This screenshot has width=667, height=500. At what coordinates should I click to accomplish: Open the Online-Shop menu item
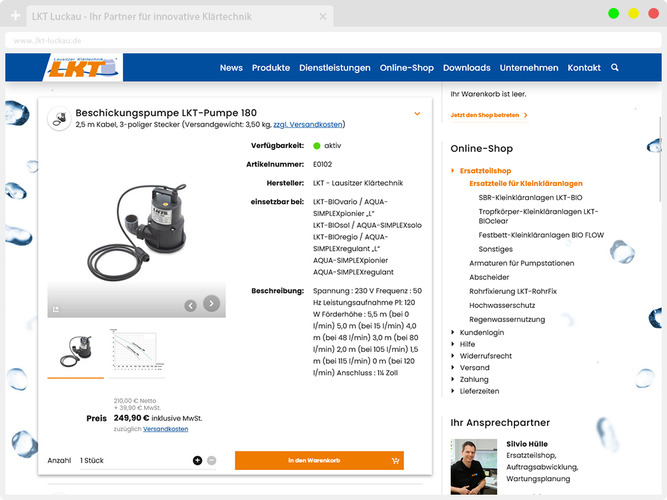[407, 68]
